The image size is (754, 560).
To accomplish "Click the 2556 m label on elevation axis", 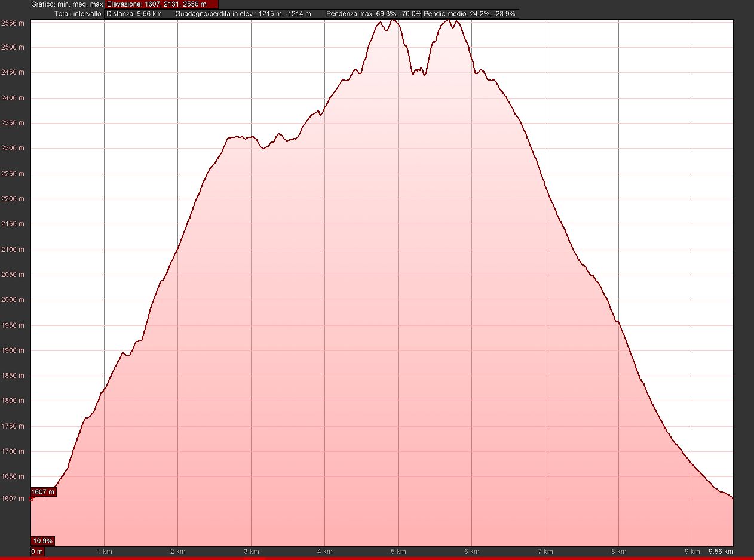I will pos(13,22).
